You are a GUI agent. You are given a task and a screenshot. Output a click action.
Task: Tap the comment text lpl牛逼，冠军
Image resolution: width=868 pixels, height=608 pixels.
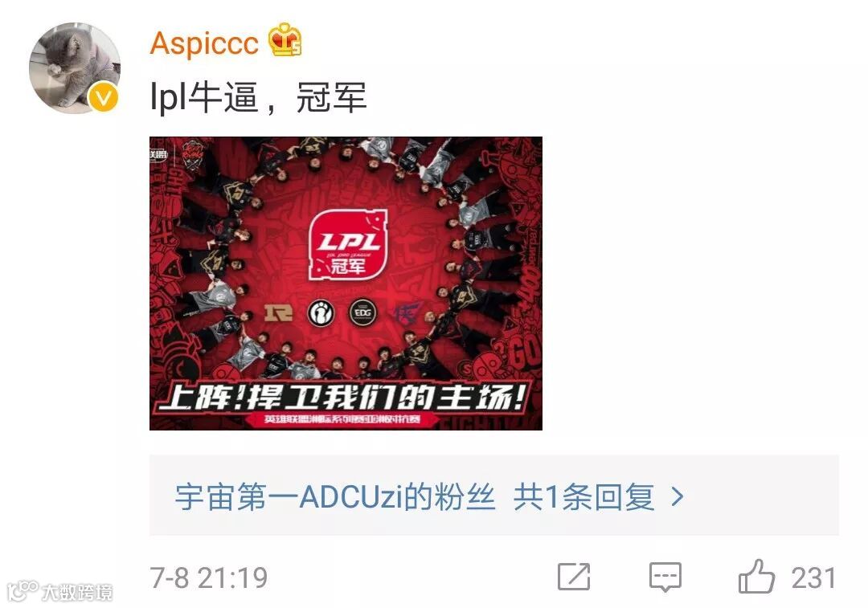pyautogui.click(x=258, y=99)
